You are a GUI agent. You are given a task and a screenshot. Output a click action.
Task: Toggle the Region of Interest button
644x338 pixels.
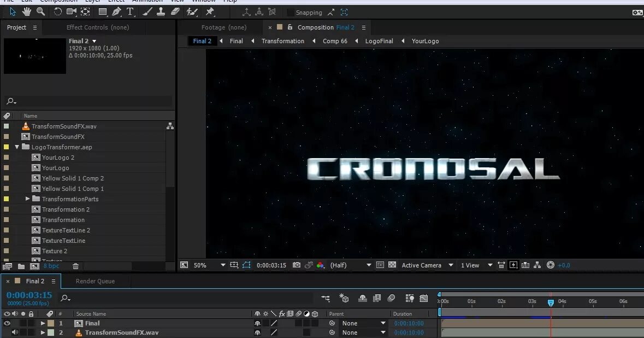click(x=380, y=265)
